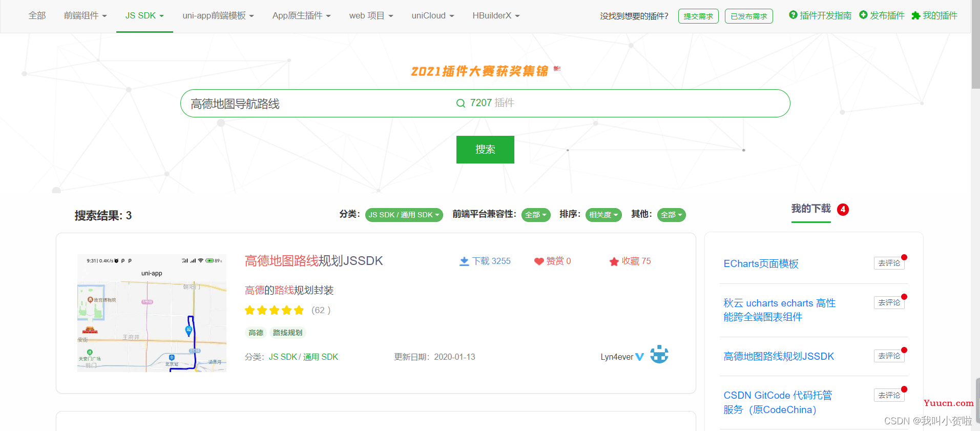
Task: Click the 路线规划 tag
Action: [287, 333]
